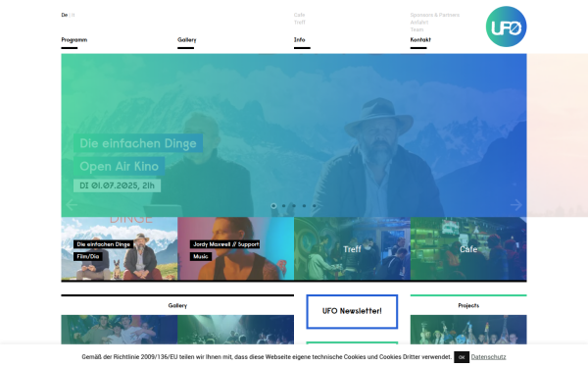Select the first slider pagination dot

[273, 205]
